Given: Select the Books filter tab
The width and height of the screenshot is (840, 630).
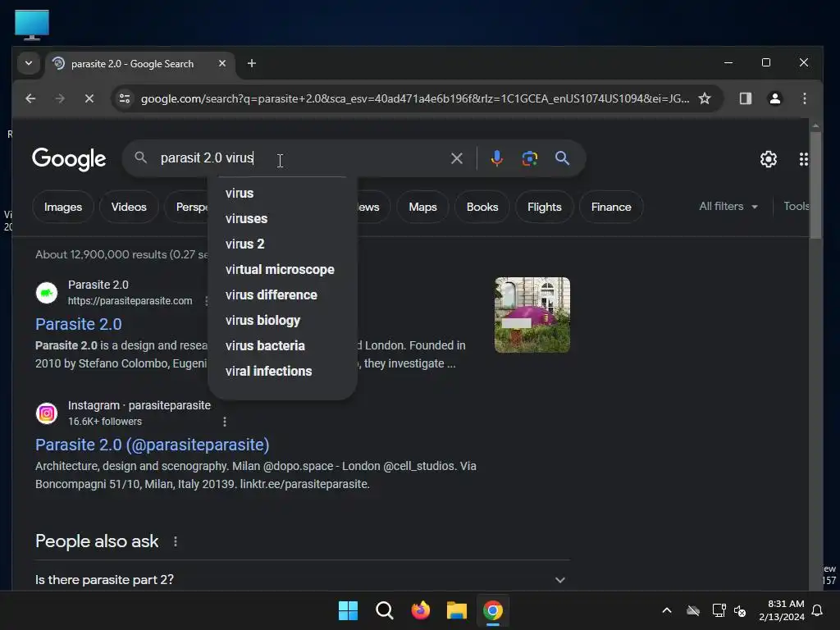Looking at the screenshot, I should click(x=482, y=207).
